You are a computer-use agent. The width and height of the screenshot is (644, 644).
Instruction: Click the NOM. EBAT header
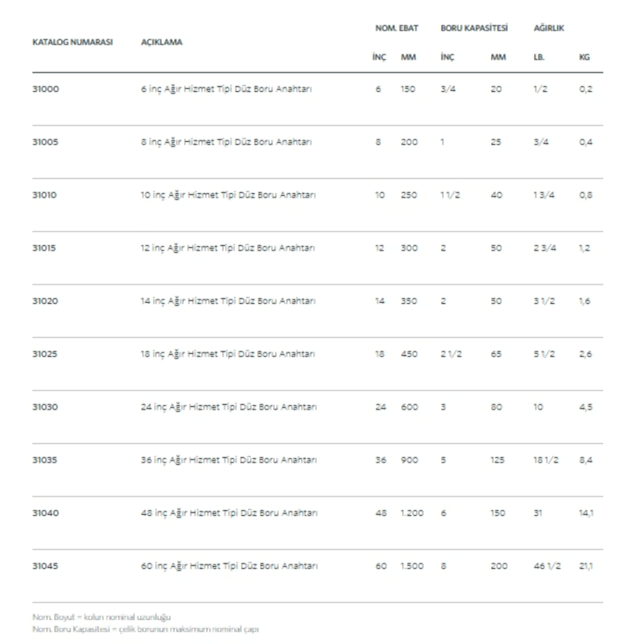(396, 28)
